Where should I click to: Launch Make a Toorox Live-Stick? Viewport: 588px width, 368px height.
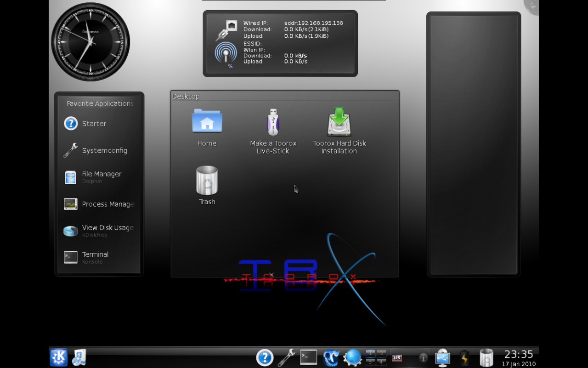tap(273, 131)
